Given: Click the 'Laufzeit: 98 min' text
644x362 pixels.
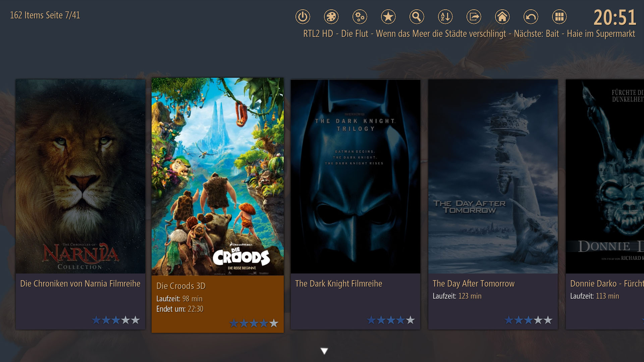Looking at the screenshot, I should [x=179, y=299].
